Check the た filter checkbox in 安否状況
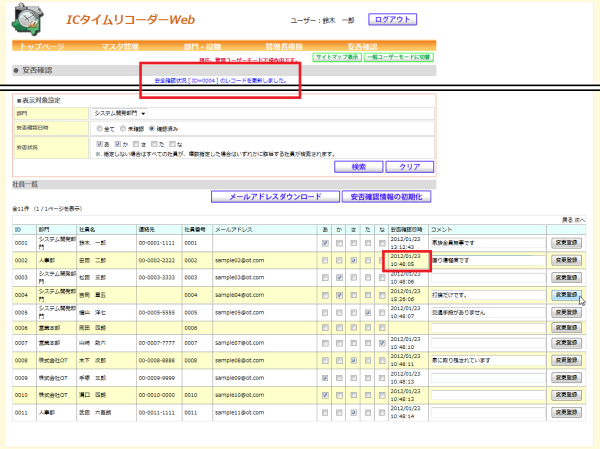Image resolution: width=600 pixels, height=449 pixels. pos(154,144)
